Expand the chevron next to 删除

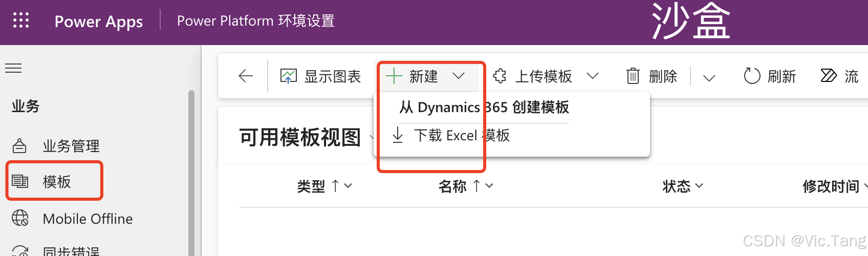709,78
